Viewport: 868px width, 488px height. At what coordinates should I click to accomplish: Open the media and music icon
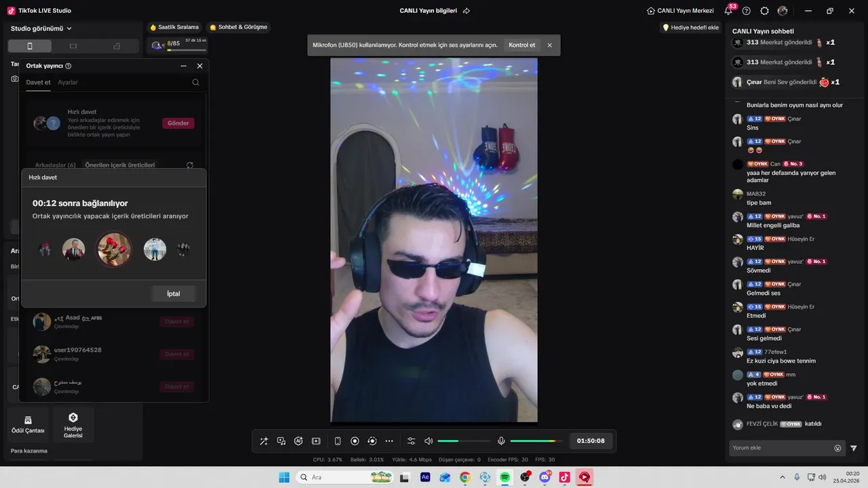[x=281, y=441]
